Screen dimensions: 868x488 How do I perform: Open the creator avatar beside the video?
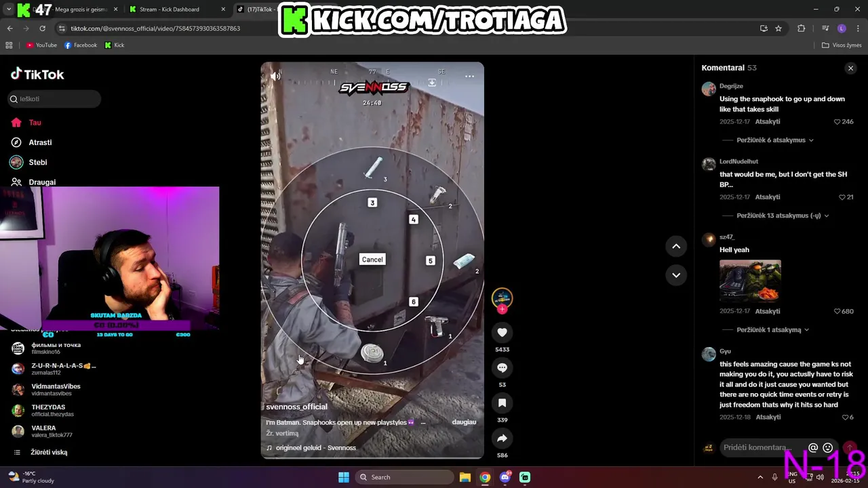tap(502, 298)
